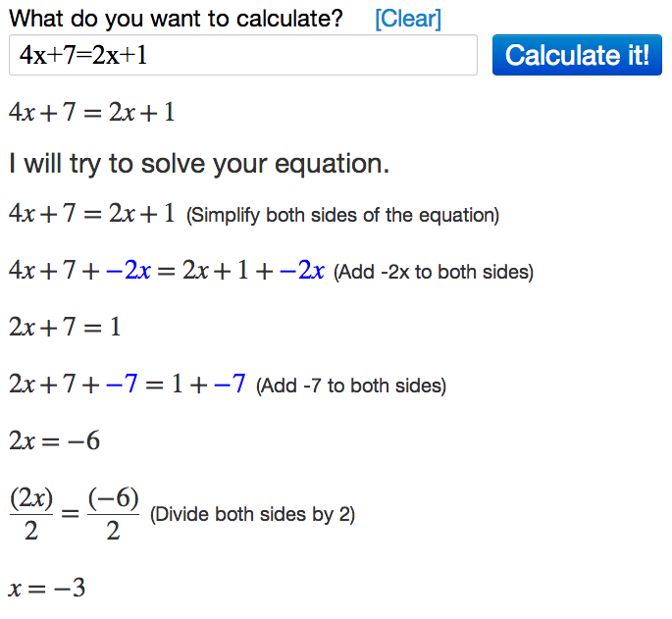Click the 2x + 7 = 1 step line
This screenshot has width=672, height=619.
65,327
